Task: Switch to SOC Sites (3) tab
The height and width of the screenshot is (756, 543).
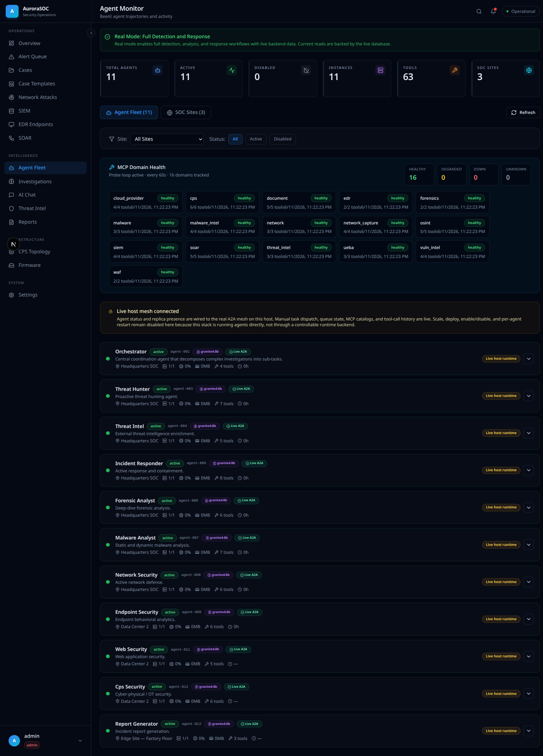Action: point(186,113)
